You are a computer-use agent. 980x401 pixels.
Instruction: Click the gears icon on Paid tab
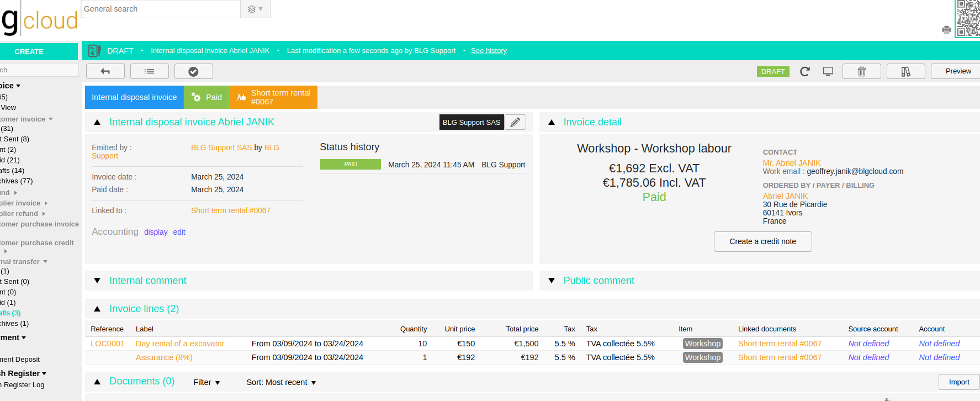pos(196,97)
